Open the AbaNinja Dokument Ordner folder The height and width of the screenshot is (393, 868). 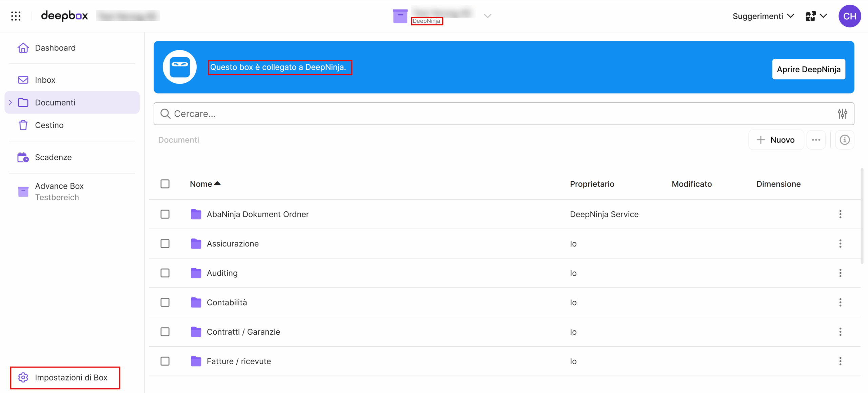258,214
